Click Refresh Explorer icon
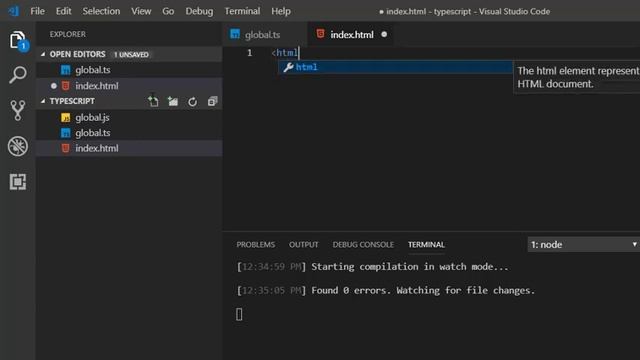The height and width of the screenshot is (360, 640). pyautogui.click(x=193, y=102)
